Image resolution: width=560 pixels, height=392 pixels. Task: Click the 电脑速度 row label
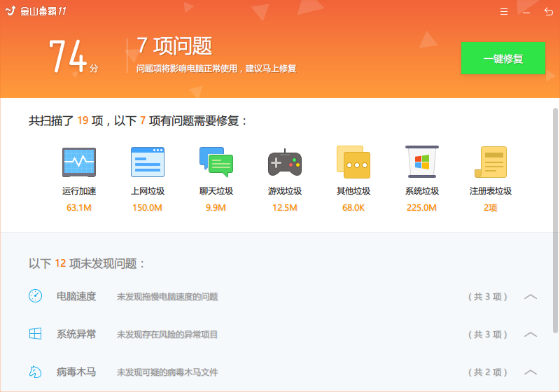pos(76,296)
